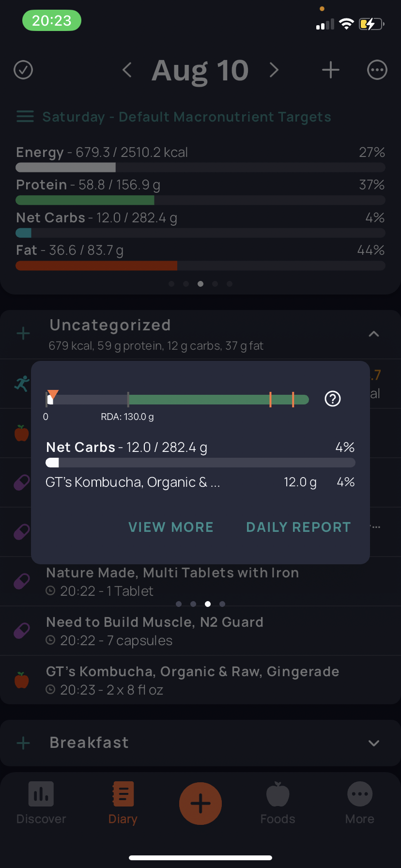Image resolution: width=401 pixels, height=868 pixels.
Task: Tap the VIEW MORE button
Action: 171,527
